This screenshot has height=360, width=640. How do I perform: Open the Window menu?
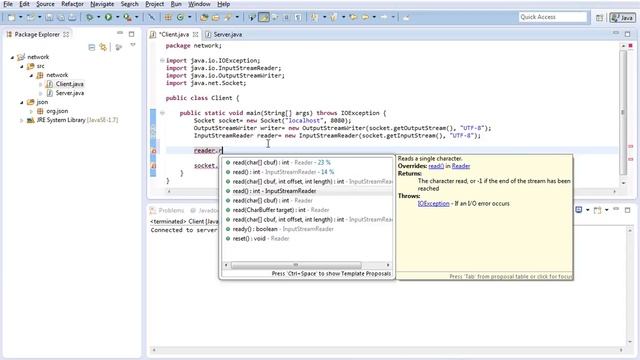(199, 4)
